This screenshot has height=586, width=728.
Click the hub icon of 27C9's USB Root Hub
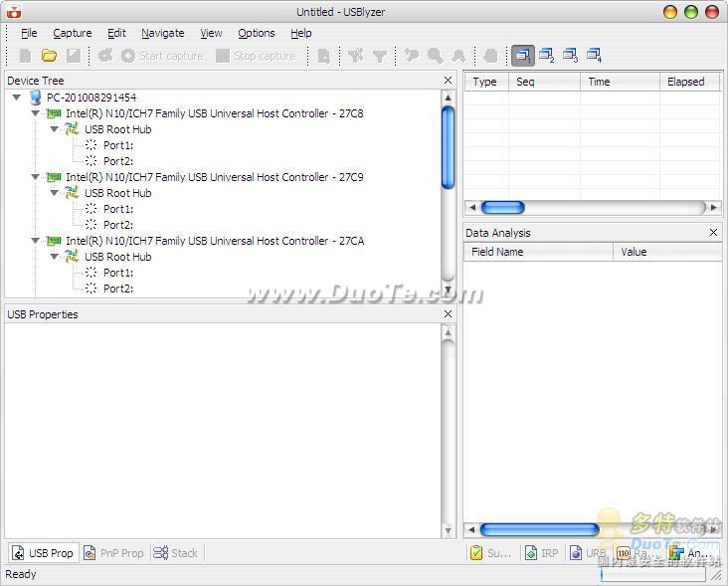pyautogui.click(x=72, y=192)
